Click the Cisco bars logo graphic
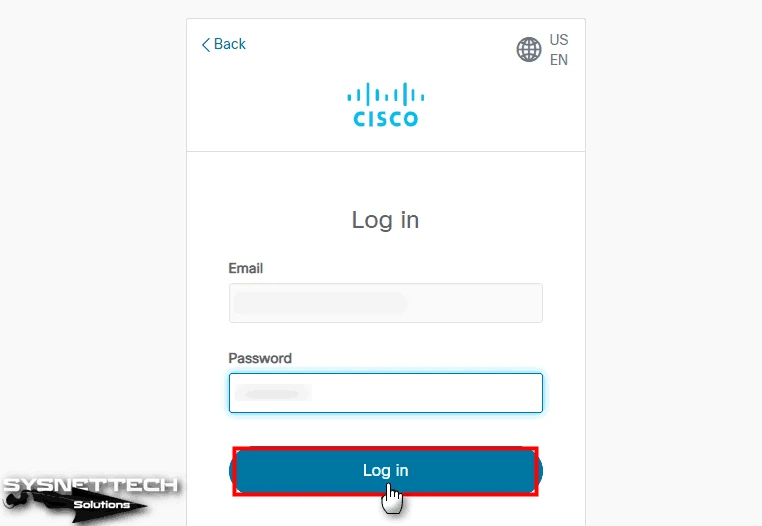The height and width of the screenshot is (526, 762). coord(385,94)
